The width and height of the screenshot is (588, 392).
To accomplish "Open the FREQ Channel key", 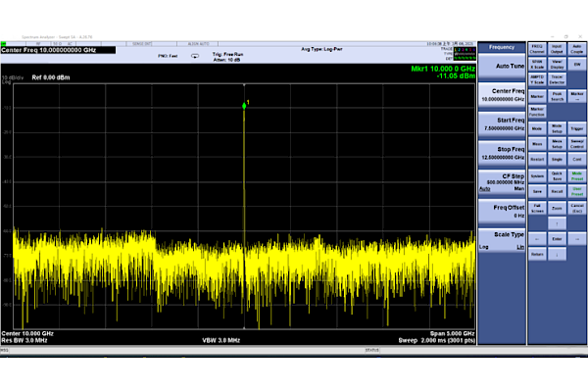I will 537,49.
